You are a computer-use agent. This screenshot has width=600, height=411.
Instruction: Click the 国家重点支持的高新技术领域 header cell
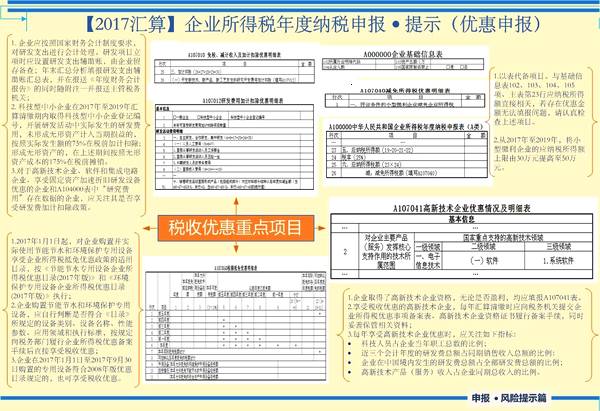coord(503,237)
